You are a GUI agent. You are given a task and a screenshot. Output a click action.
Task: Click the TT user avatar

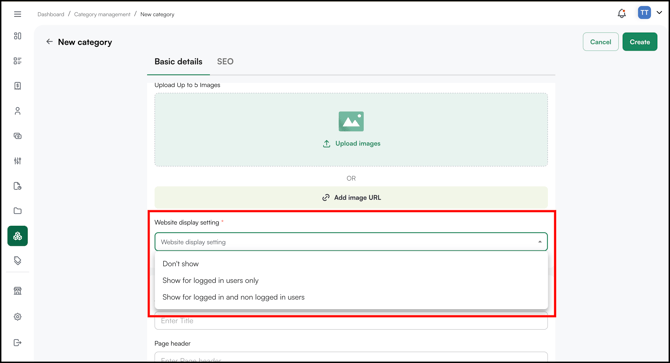coord(644,13)
